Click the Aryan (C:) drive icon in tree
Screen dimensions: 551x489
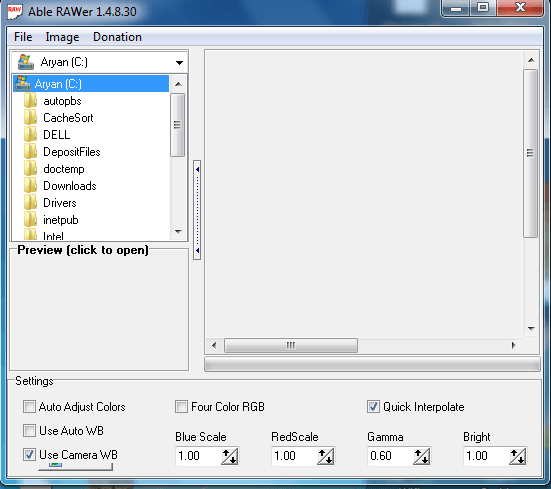[x=22, y=84]
